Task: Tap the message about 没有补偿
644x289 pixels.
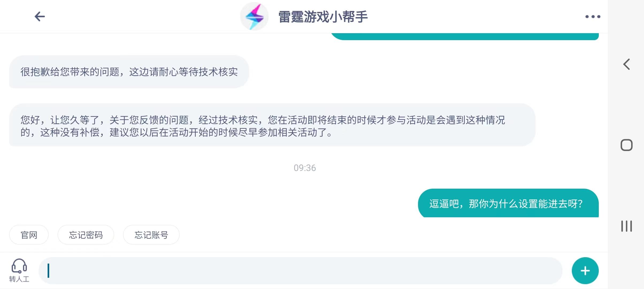Action: coord(272,125)
